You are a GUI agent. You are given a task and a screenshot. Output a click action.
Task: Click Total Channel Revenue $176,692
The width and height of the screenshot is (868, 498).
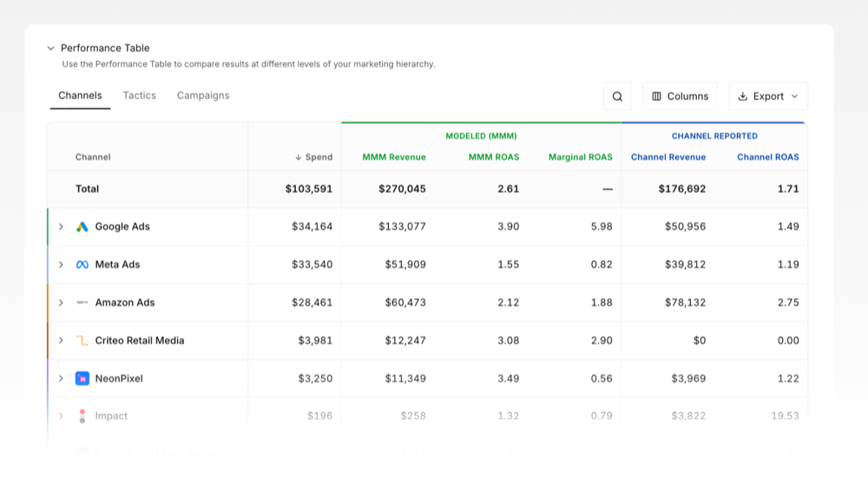point(682,189)
